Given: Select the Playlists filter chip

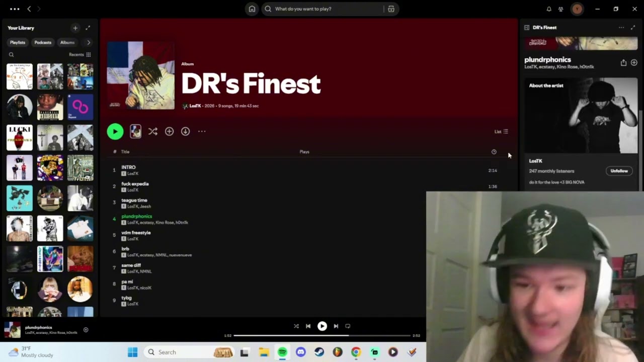Looking at the screenshot, I should pyautogui.click(x=18, y=42).
